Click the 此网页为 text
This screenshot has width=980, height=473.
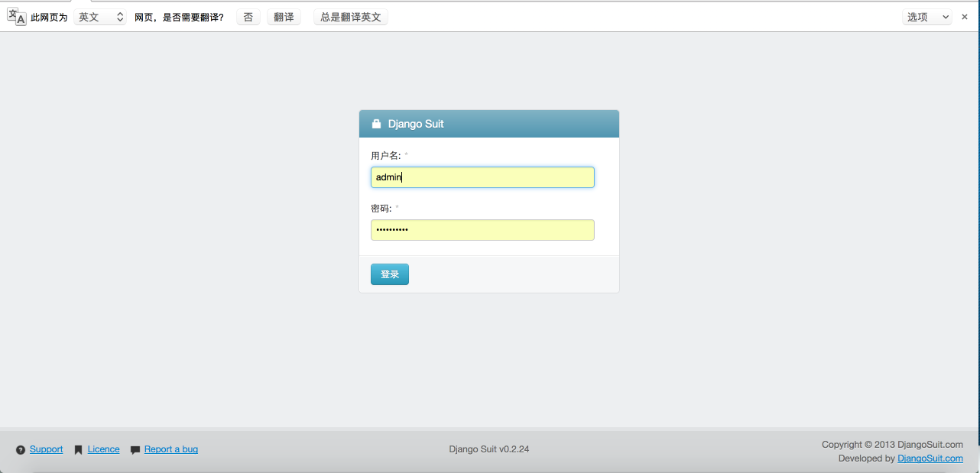point(49,17)
